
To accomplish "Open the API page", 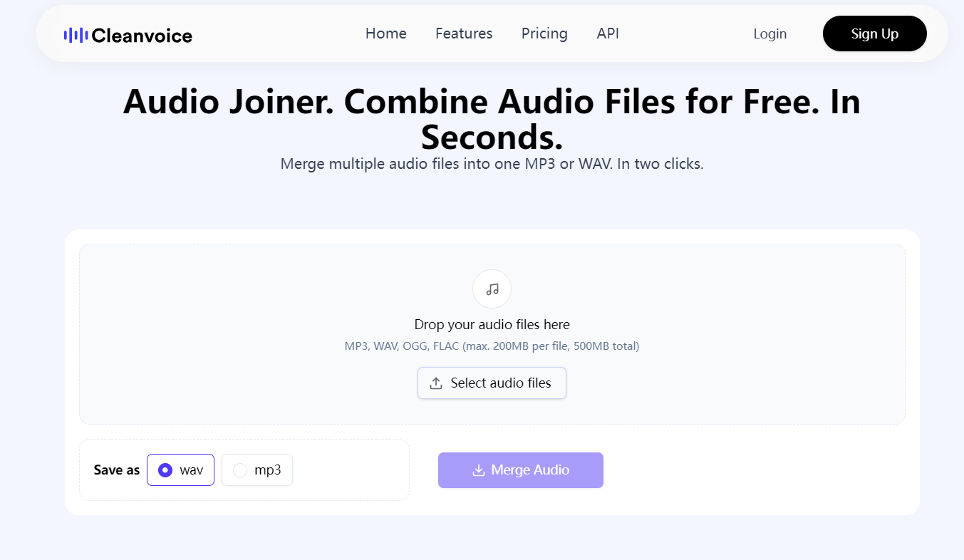I will click(x=607, y=33).
